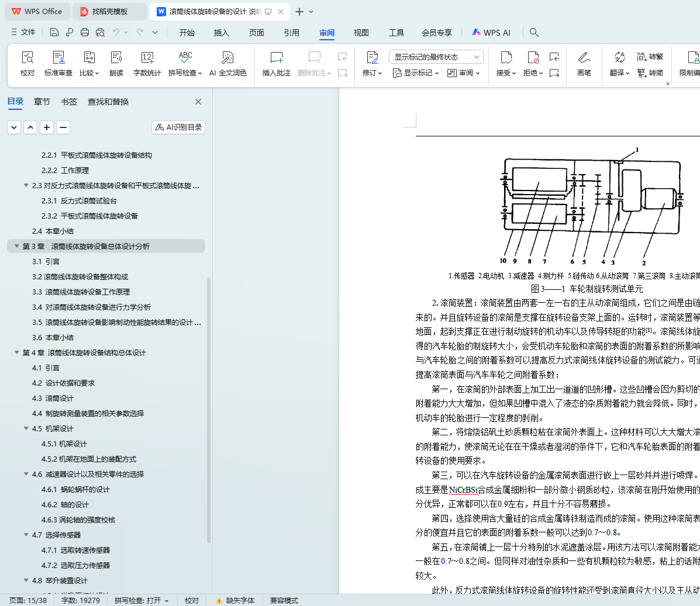Close the navigation pane
The image size is (700, 606).
198,102
